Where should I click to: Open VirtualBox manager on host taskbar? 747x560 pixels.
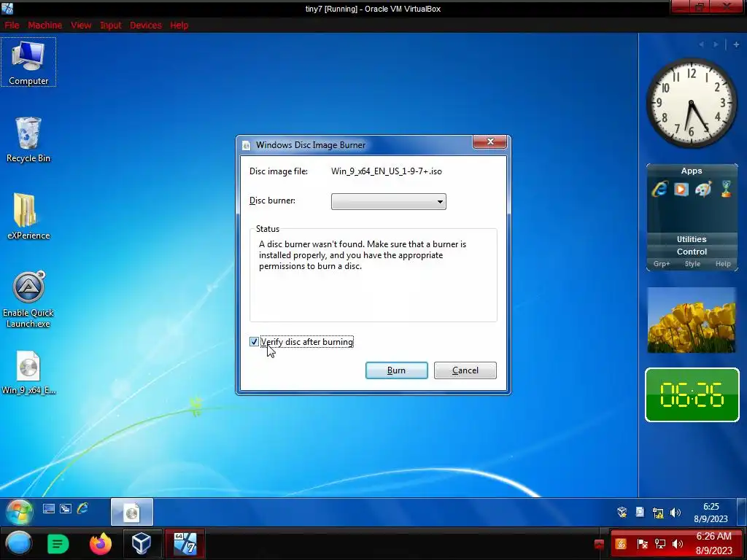point(142,543)
